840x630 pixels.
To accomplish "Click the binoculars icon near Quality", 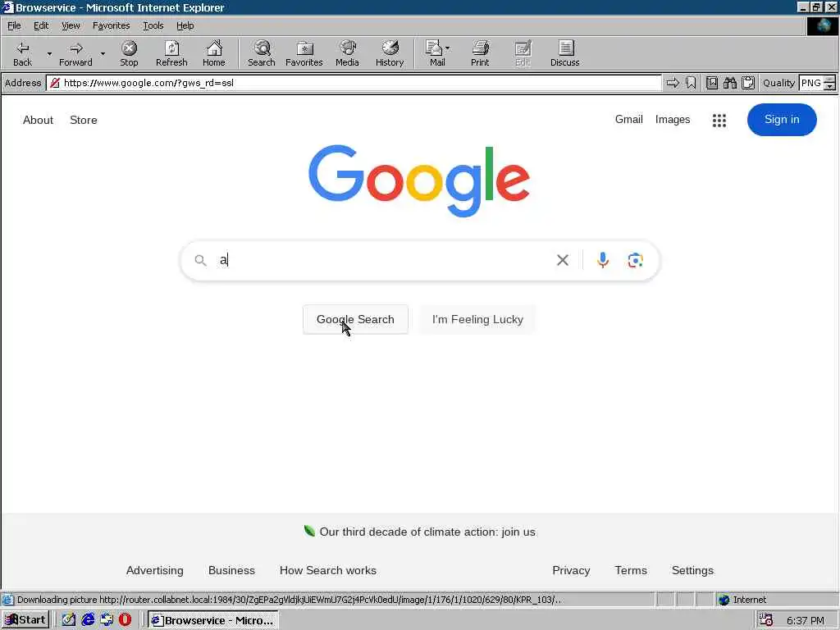I will [729, 83].
